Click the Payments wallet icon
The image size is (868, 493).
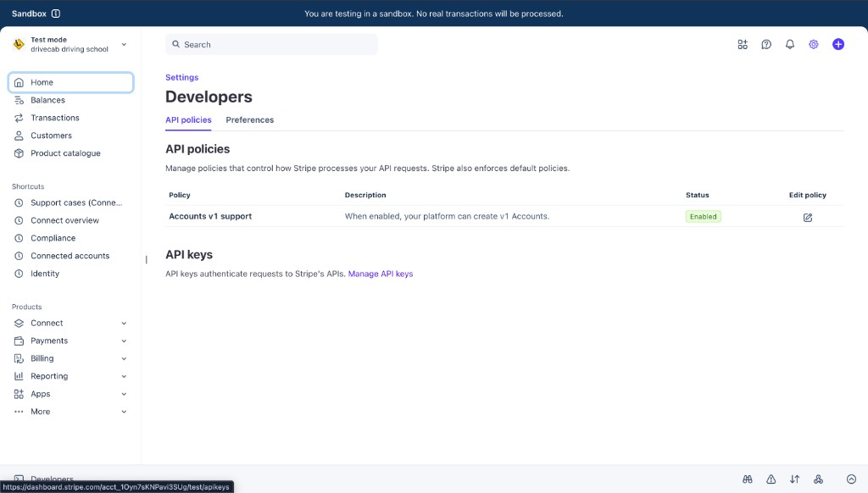pyautogui.click(x=19, y=341)
